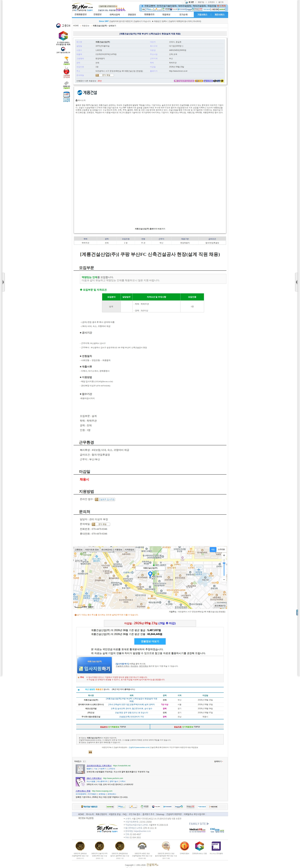Image resolution: width=300 pixels, height=868 pixels.
Task: Open the 건설업체 인기순위 ladybug icon
Action: (x=67, y=72)
